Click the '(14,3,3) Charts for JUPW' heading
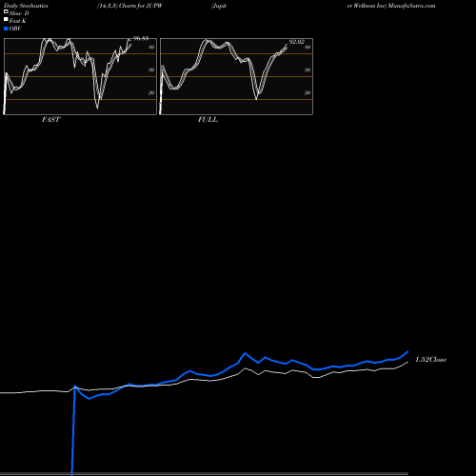The image size is (476, 476). click(129, 6)
